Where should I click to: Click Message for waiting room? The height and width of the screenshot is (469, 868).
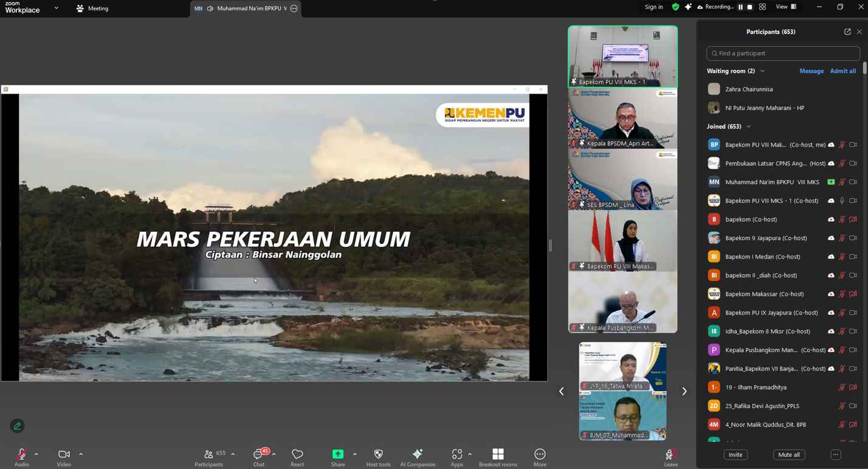click(x=811, y=71)
